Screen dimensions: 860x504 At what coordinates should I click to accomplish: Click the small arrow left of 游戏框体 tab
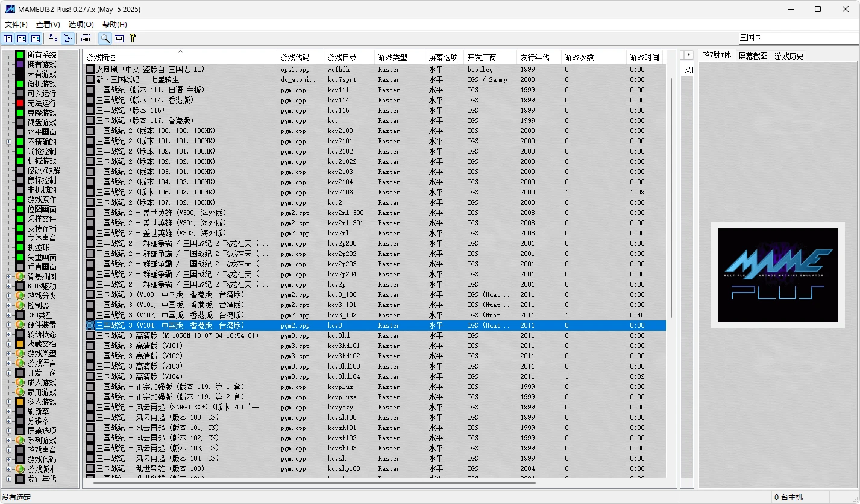pyautogui.click(x=688, y=55)
